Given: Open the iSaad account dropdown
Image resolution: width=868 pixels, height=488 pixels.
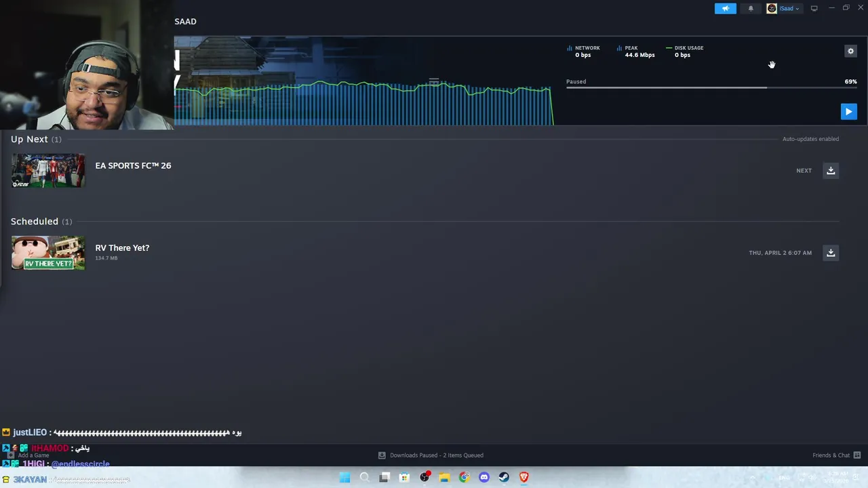Looking at the screenshot, I should [789, 8].
